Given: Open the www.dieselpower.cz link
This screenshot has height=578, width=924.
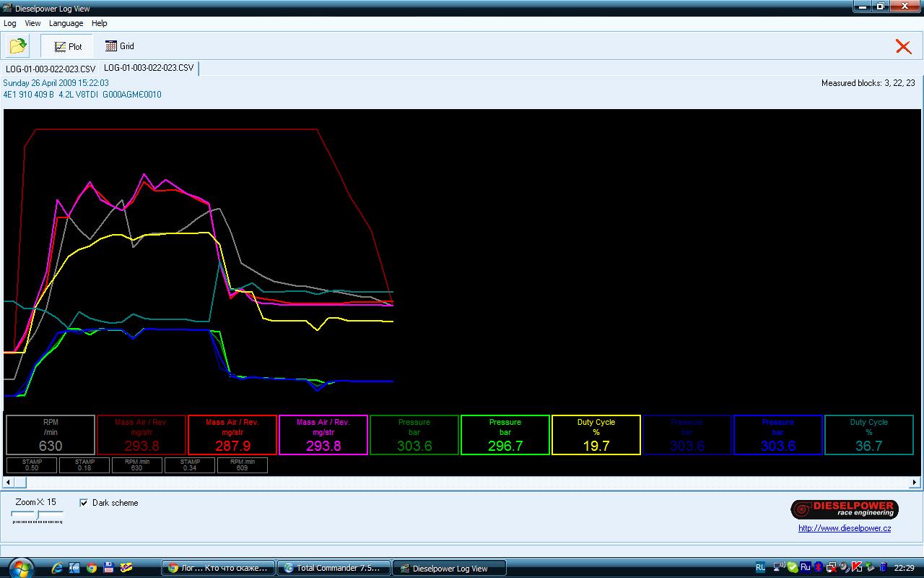Looking at the screenshot, I should click(844, 528).
